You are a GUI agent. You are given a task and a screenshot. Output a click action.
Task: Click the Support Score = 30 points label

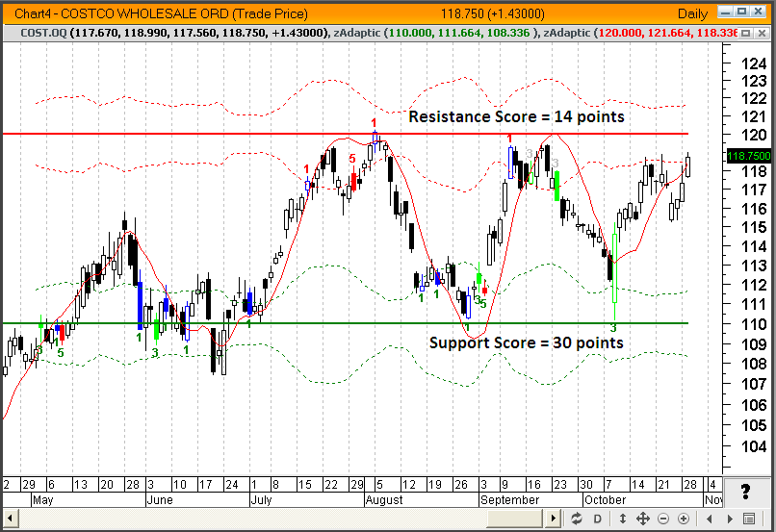(x=527, y=342)
